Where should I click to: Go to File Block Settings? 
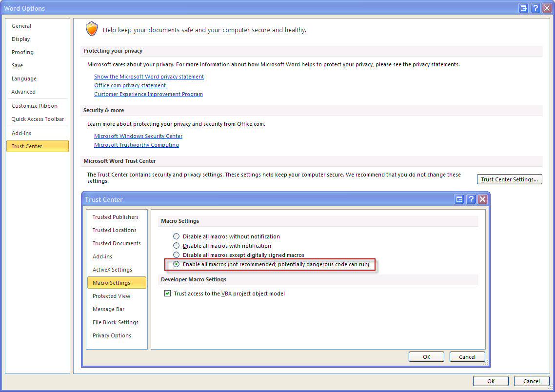115,322
